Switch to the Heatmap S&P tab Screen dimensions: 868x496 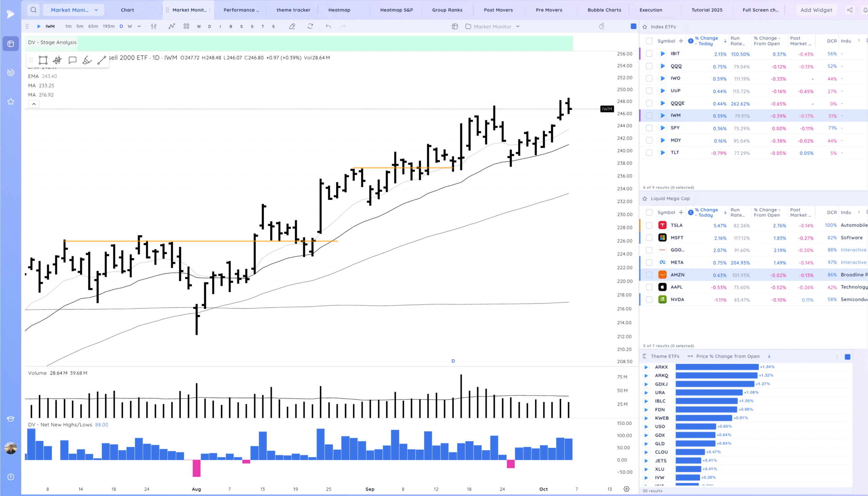click(x=396, y=10)
